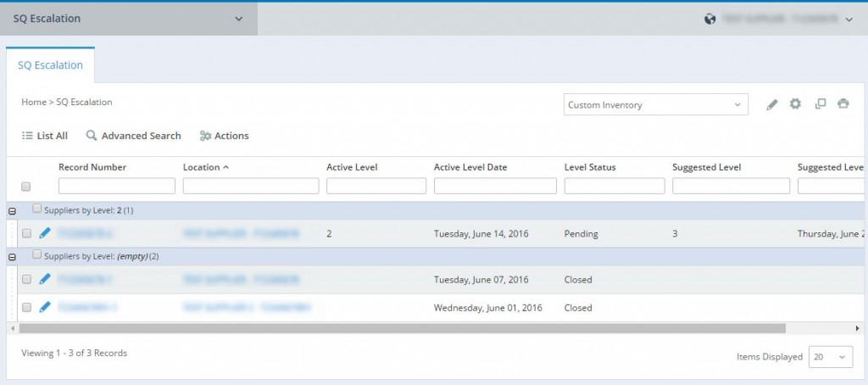Click the Closed status for June 07 record

(x=578, y=280)
